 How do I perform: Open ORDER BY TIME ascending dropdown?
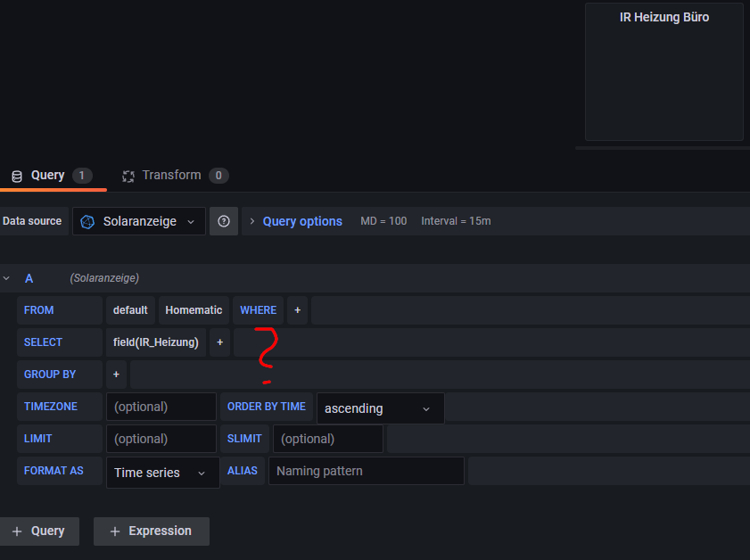point(378,408)
